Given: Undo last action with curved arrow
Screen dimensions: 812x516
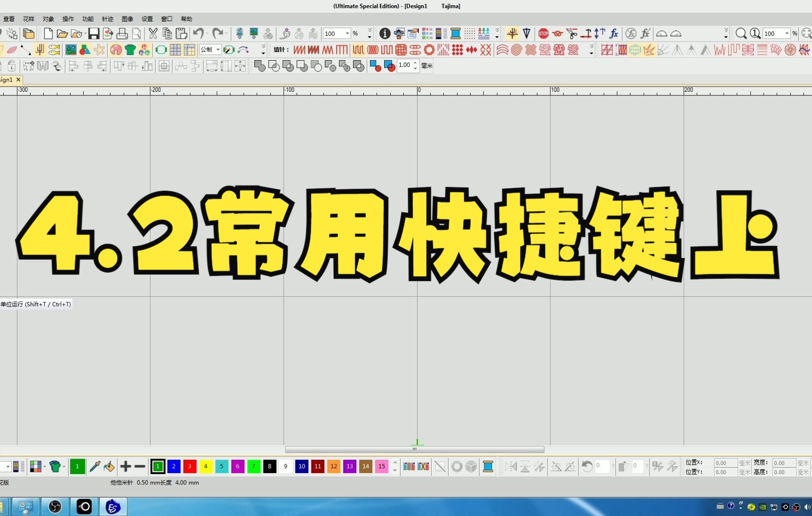Looking at the screenshot, I should coord(199,33).
